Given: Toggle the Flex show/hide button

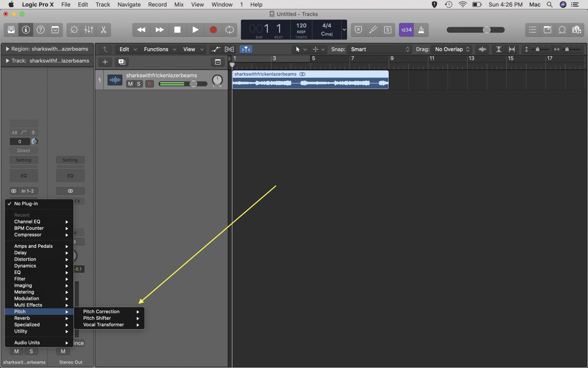Looking at the screenshot, I should [x=229, y=49].
